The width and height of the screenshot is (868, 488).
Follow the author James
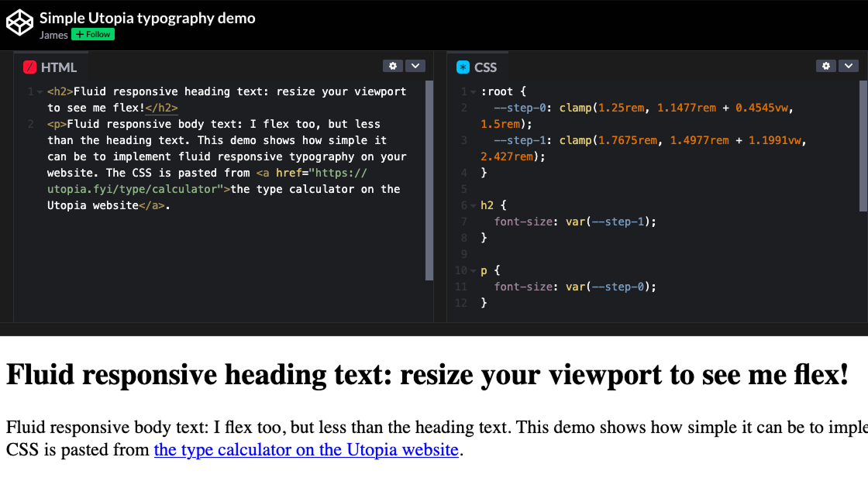click(92, 34)
